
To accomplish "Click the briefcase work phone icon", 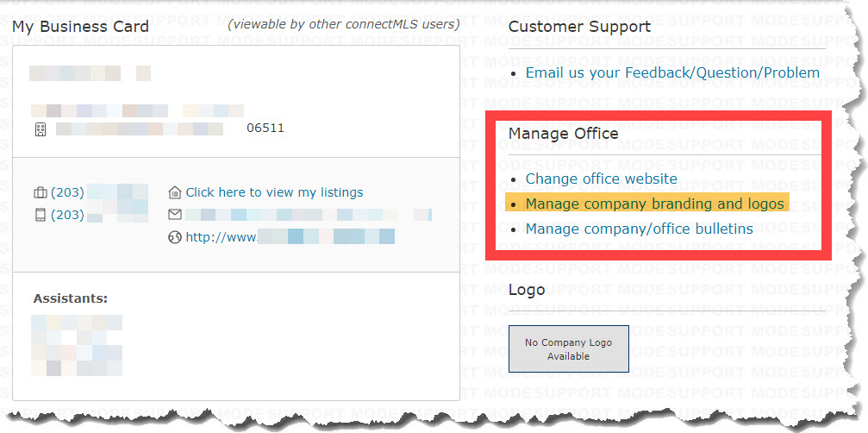I will pyautogui.click(x=41, y=192).
